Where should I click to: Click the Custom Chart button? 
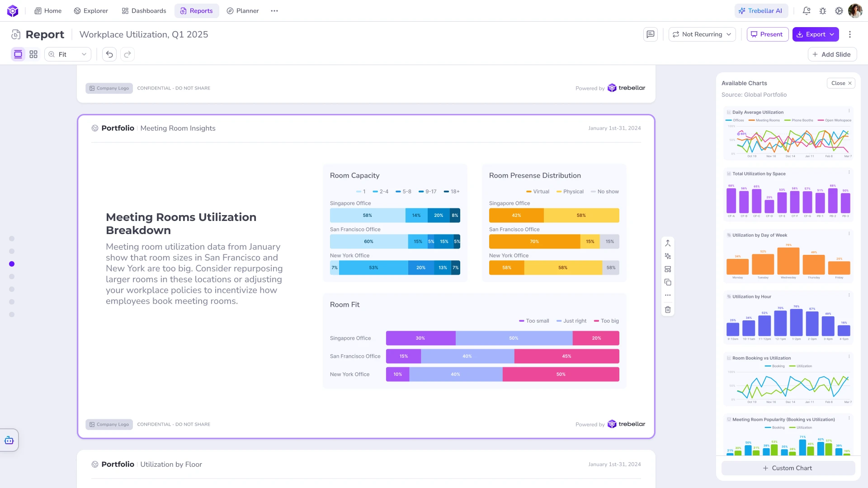pyautogui.click(x=788, y=468)
